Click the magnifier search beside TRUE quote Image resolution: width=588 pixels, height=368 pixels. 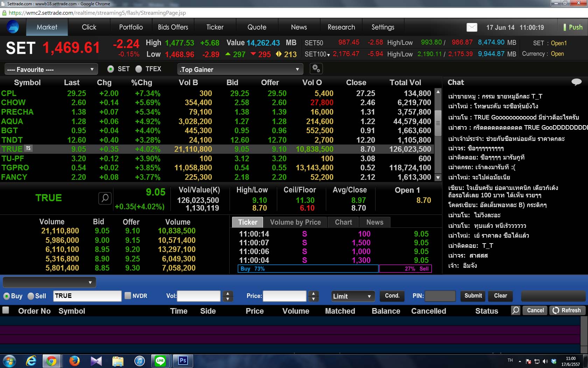point(105,198)
